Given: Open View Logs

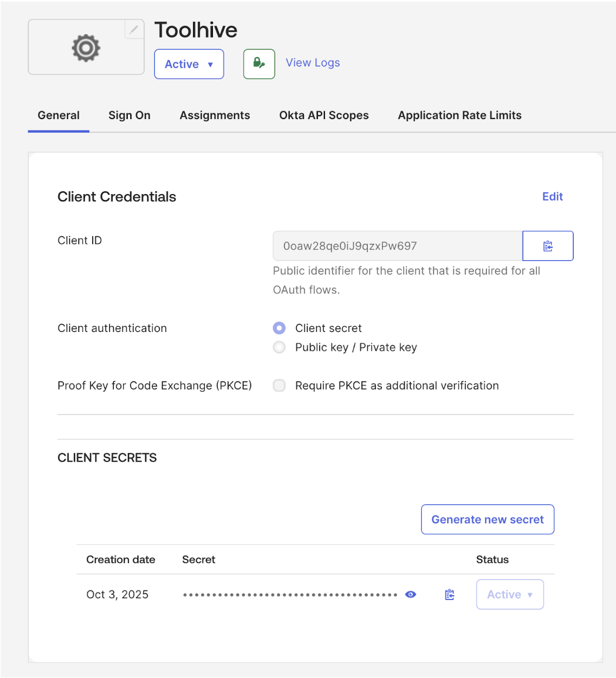Looking at the screenshot, I should click(x=313, y=62).
